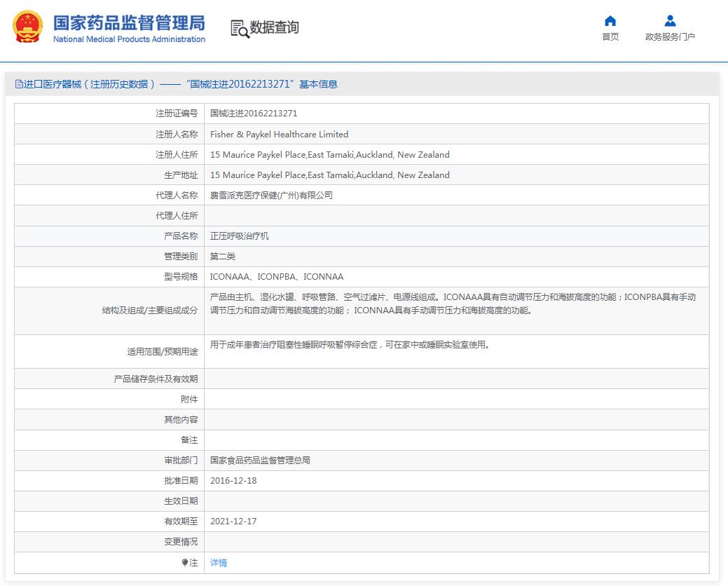This screenshot has width=728, height=586.
Task: Click the Fisher & Paykel Healthcare Limited cell
Action: pos(279,134)
